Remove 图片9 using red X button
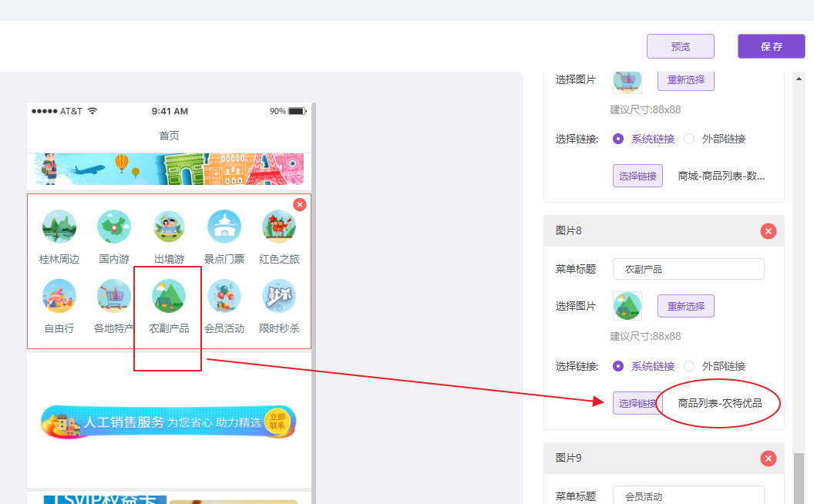Viewport: 814px width, 504px height. point(768,459)
